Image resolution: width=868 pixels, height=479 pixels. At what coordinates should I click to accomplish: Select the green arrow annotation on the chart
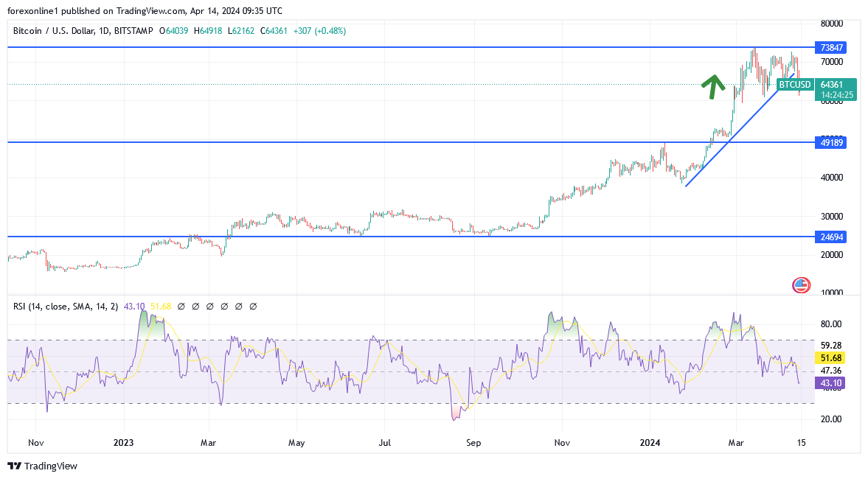point(713,86)
